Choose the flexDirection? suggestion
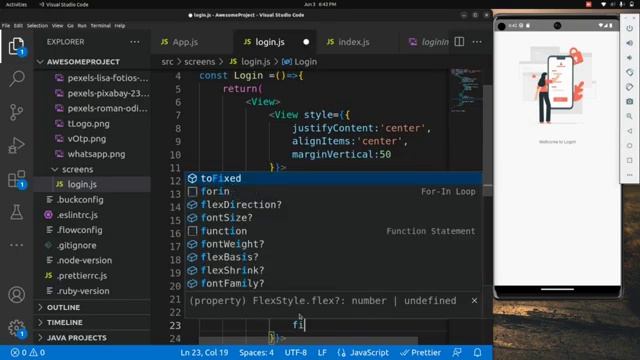The image size is (640, 360). click(333, 204)
